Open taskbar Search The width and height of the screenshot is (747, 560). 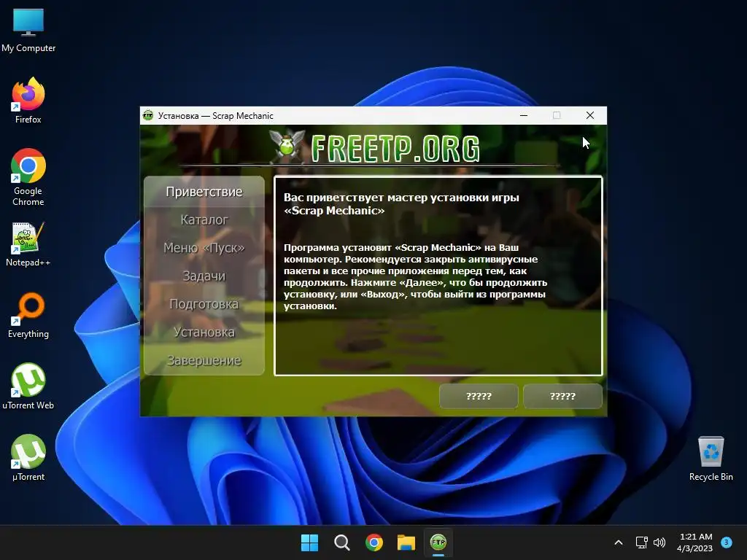pyautogui.click(x=342, y=542)
